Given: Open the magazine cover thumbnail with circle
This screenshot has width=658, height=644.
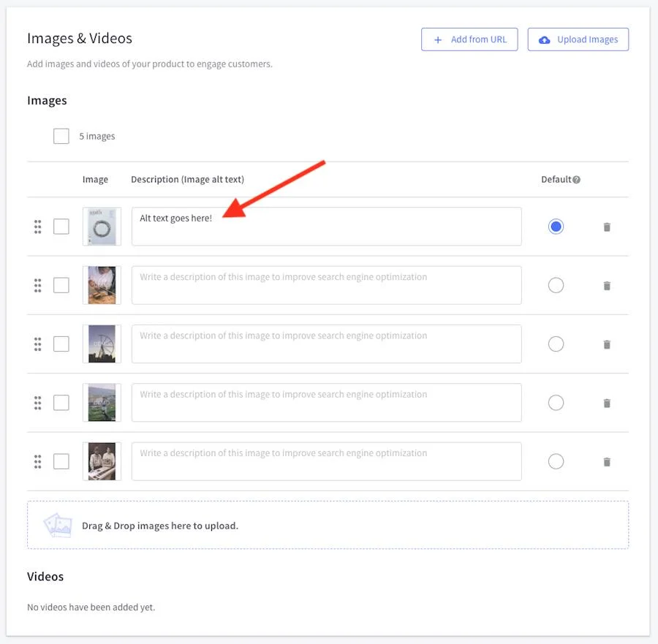Looking at the screenshot, I should (x=102, y=227).
